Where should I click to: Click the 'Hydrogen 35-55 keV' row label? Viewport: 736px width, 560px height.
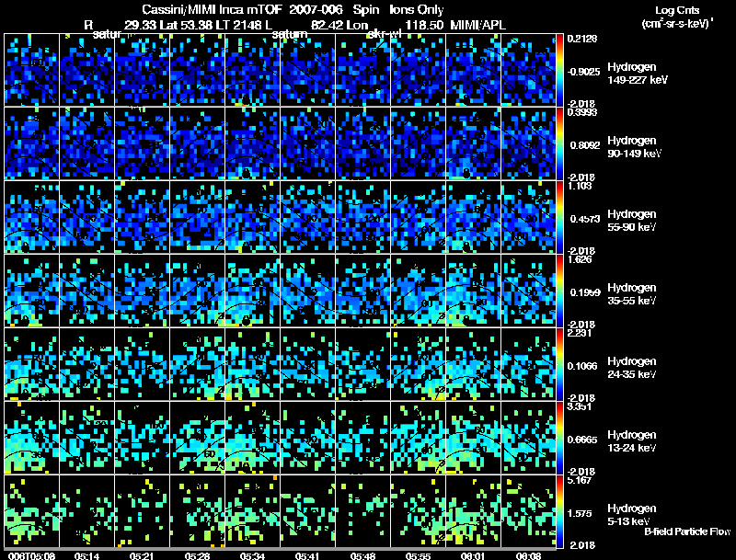[632, 294]
